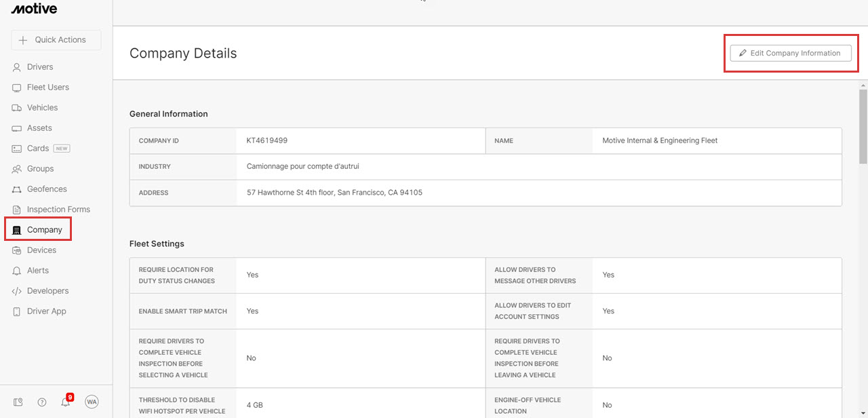
Task: Click industry value Camionnage pour compte d'autrui
Action: click(x=303, y=166)
